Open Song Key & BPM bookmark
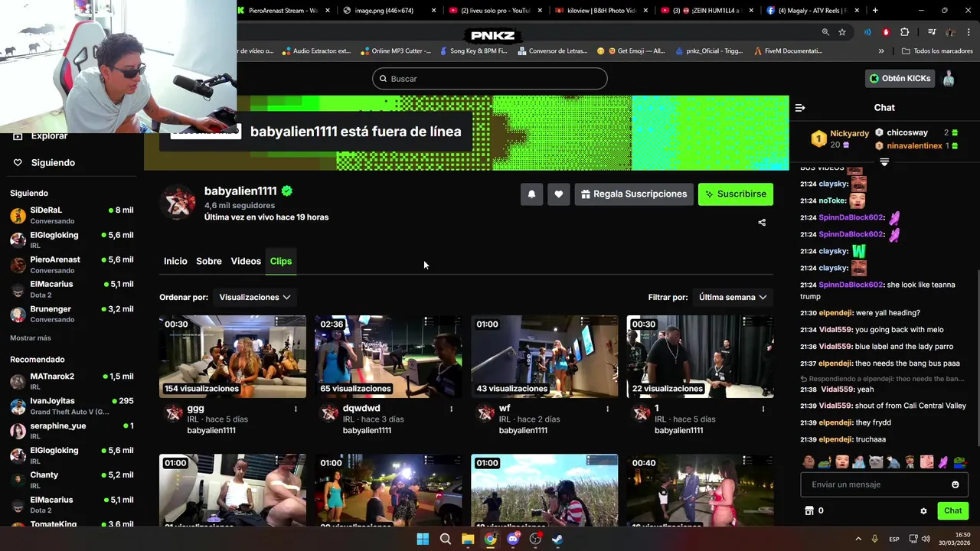The image size is (980, 551). 473,51
